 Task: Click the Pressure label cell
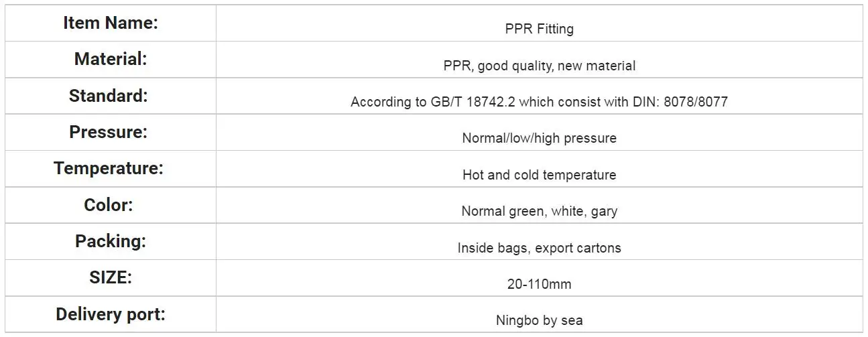(111, 132)
